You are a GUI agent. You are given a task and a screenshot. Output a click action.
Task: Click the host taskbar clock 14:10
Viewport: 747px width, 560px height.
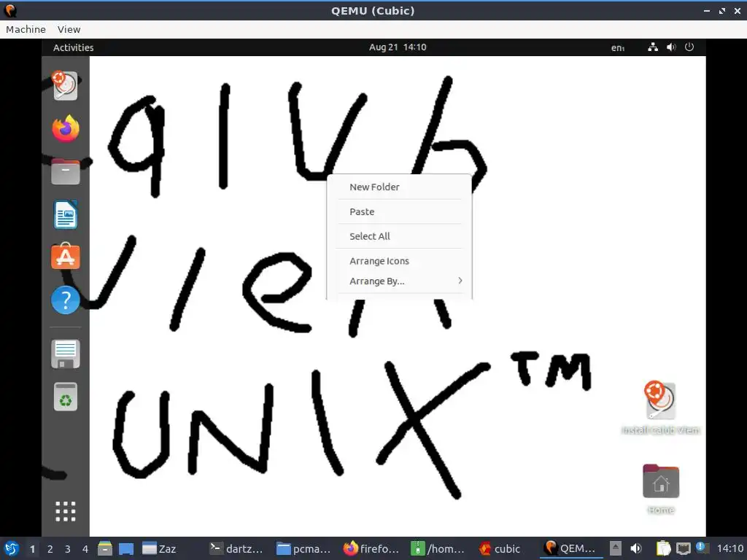click(x=729, y=548)
